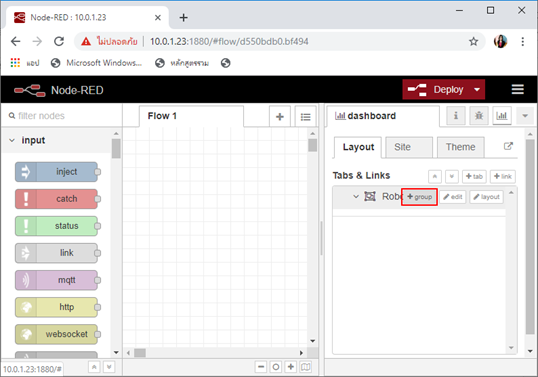The width and height of the screenshot is (538, 377).
Task: Add a group to the Robot tab
Action: tap(419, 197)
